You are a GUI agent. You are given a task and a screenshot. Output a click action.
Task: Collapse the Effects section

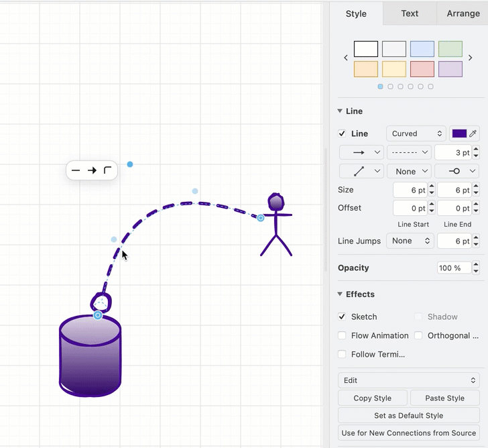pyautogui.click(x=340, y=294)
